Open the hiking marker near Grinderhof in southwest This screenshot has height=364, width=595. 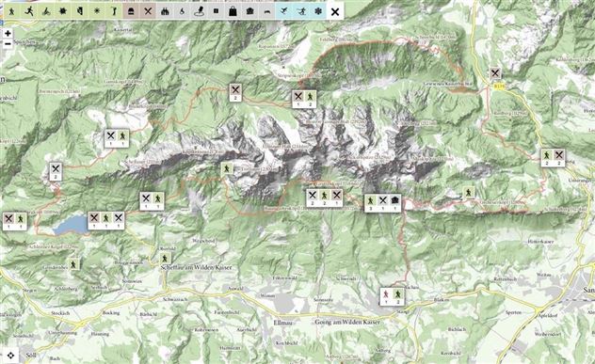coord(73,264)
